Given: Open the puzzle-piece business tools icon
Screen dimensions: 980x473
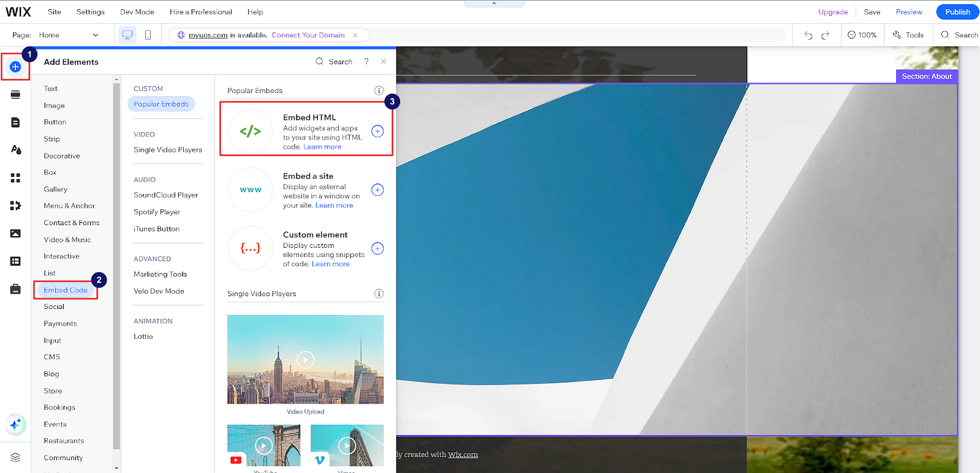Looking at the screenshot, I should click(x=15, y=206).
